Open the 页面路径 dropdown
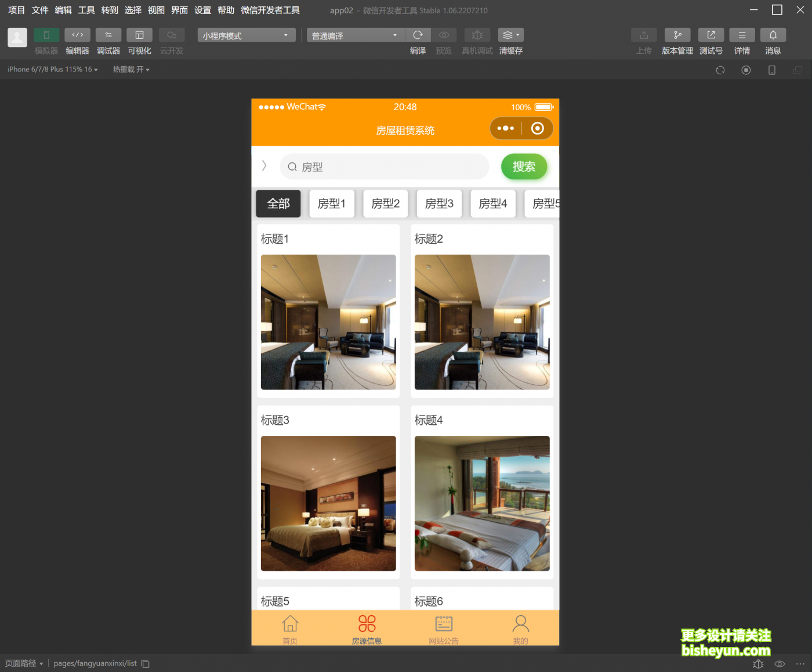The width and height of the screenshot is (812, 672). coord(24,663)
